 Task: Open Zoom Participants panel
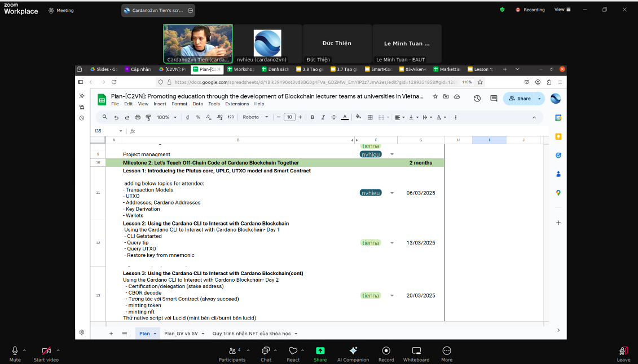232,353
